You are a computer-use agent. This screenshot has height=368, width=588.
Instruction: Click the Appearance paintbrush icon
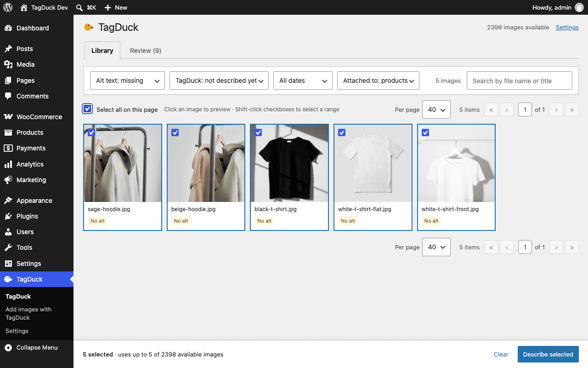point(8,201)
